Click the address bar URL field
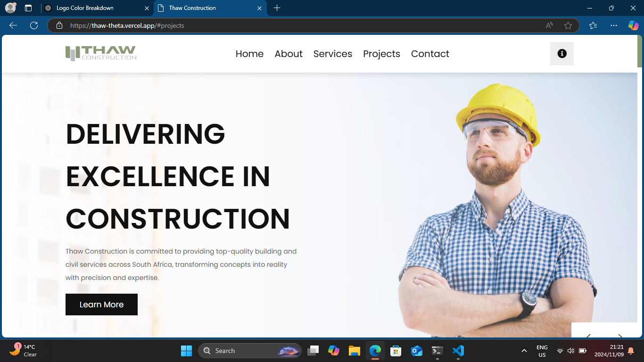Image resolution: width=644 pixels, height=362 pixels. coord(302,25)
